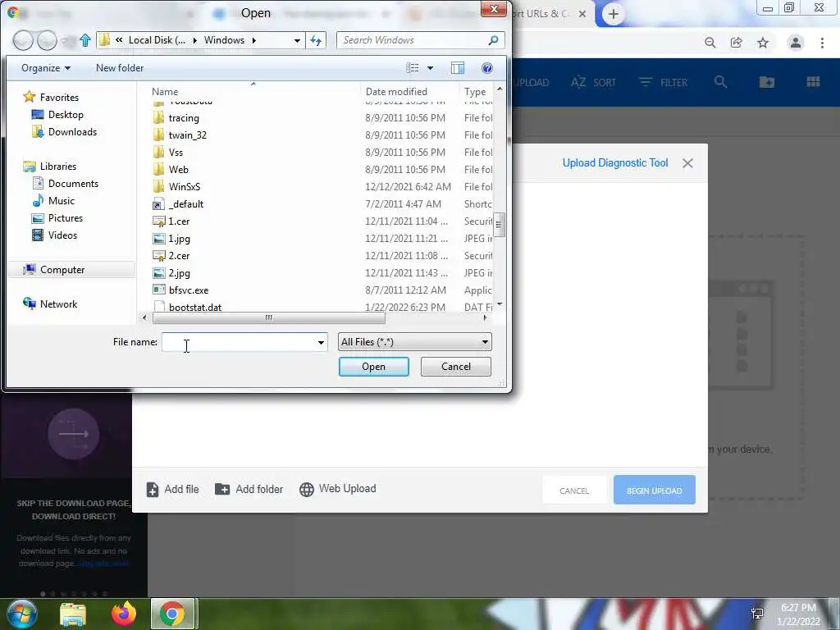Select Documents under Libraries
This screenshot has height=630, width=840.
[66, 184]
